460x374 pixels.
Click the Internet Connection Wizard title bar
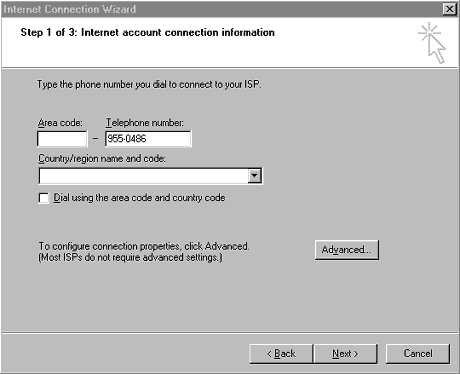[x=220, y=9]
